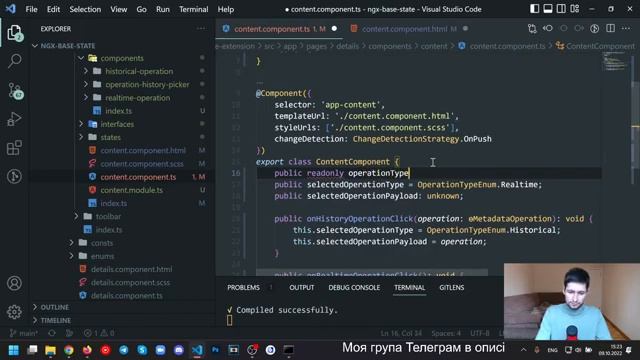Viewport: 640px width, 360px height.
Task: Click the open changes compare icon
Action: [532, 29]
